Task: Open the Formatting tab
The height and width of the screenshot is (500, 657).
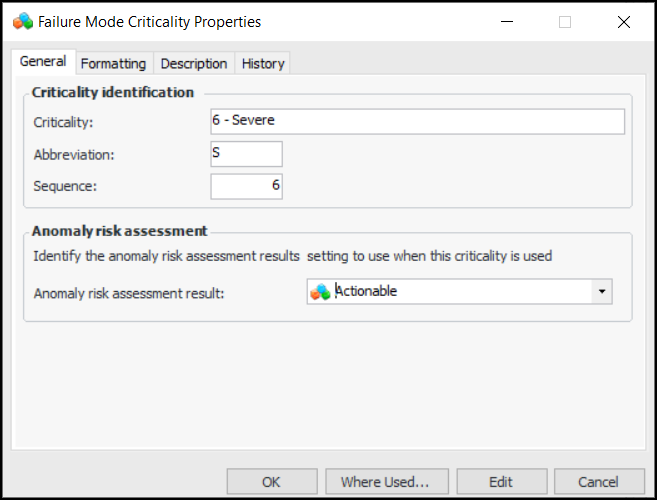Action: pos(113,63)
